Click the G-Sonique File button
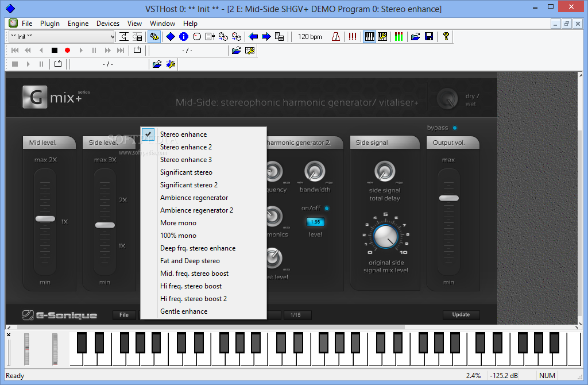Viewport: 588px width, 385px height. [124, 315]
